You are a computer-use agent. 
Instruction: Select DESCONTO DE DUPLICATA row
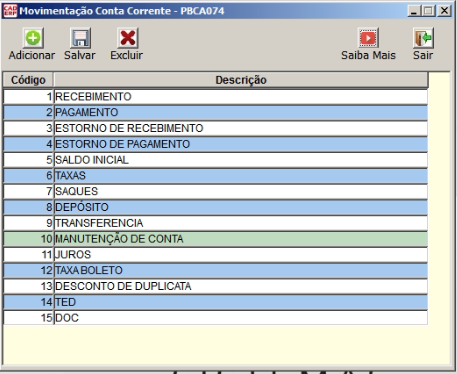[215, 286]
